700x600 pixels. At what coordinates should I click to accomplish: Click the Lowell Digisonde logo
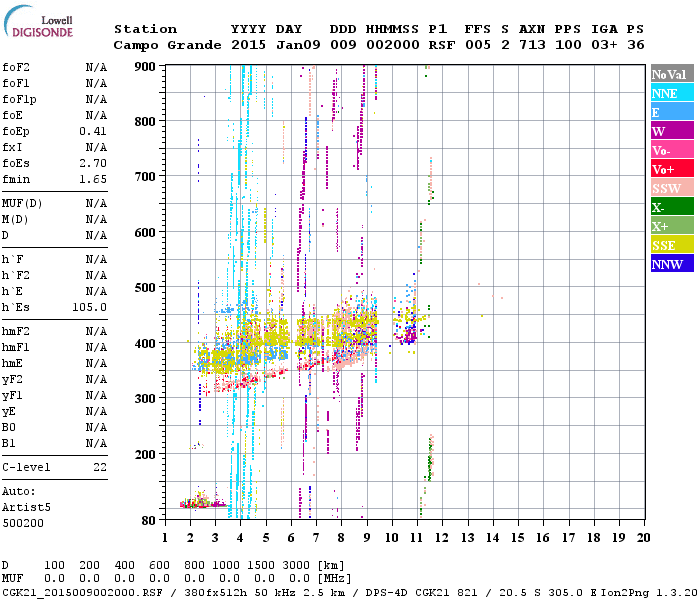tap(38, 21)
